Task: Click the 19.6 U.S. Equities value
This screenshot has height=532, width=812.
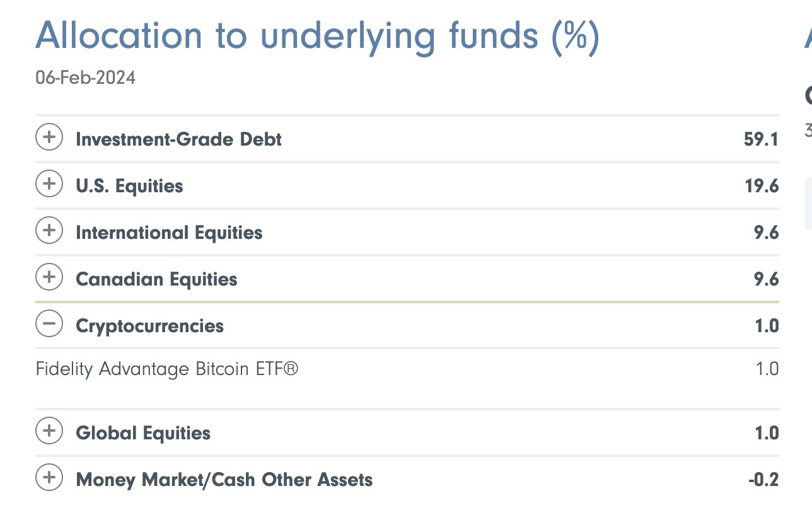Action: click(761, 186)
